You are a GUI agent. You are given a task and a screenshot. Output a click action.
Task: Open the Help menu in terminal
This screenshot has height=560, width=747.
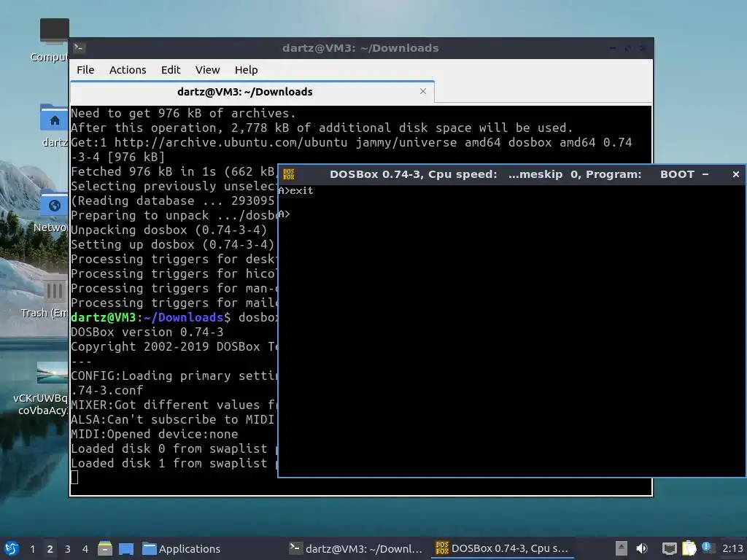(247, 70)
